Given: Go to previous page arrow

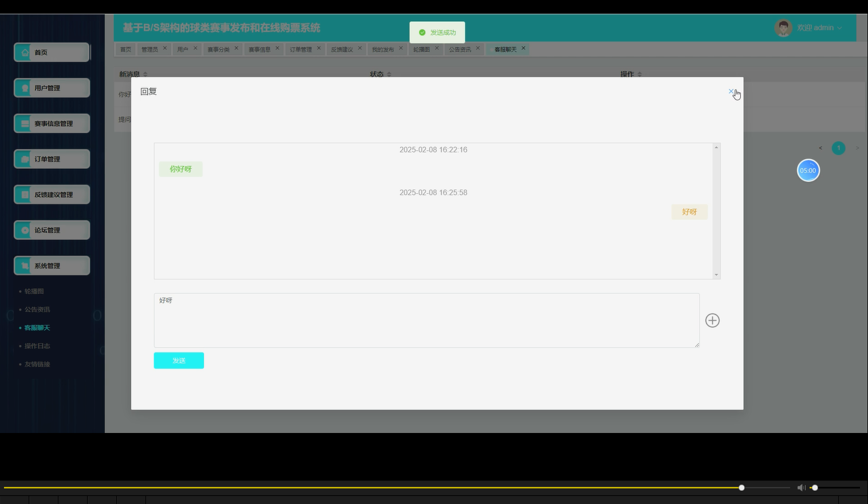Looking at the screenshot, I should 820,148.
